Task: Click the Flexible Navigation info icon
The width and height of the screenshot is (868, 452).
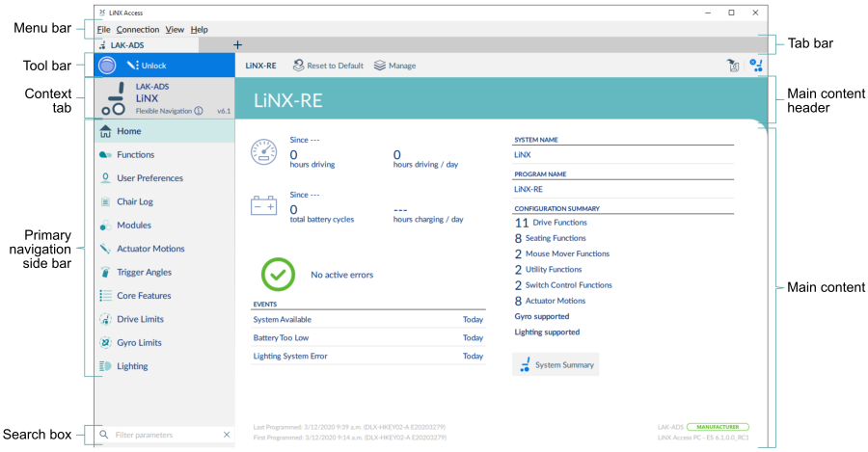Action: coord(199,111)
